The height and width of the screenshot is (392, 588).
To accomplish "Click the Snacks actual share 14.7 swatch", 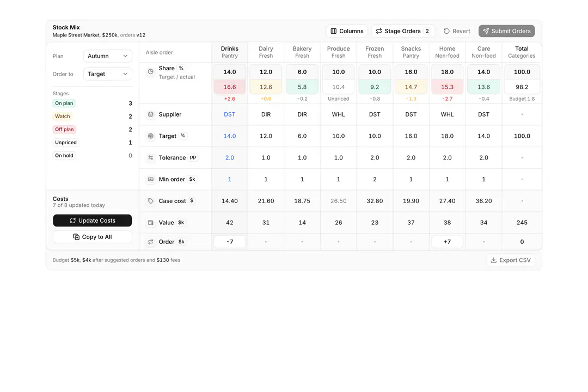I will click(411, 87).
